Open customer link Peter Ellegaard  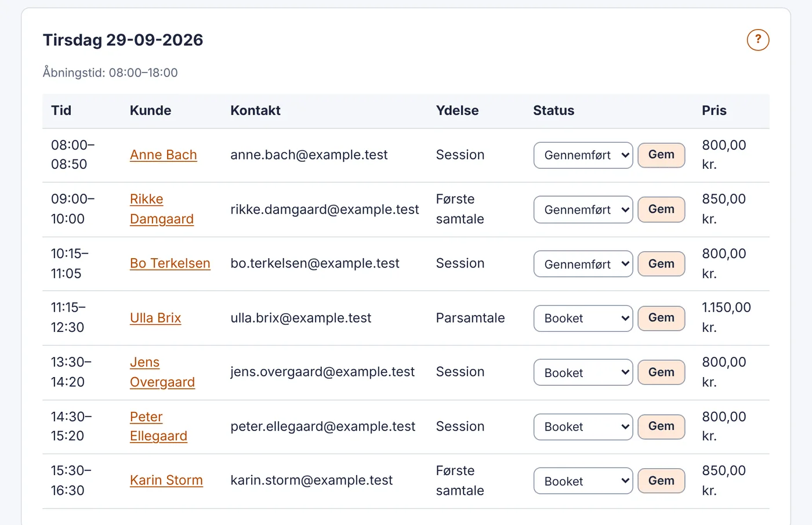pyautogui.click(x=158, y=426)
